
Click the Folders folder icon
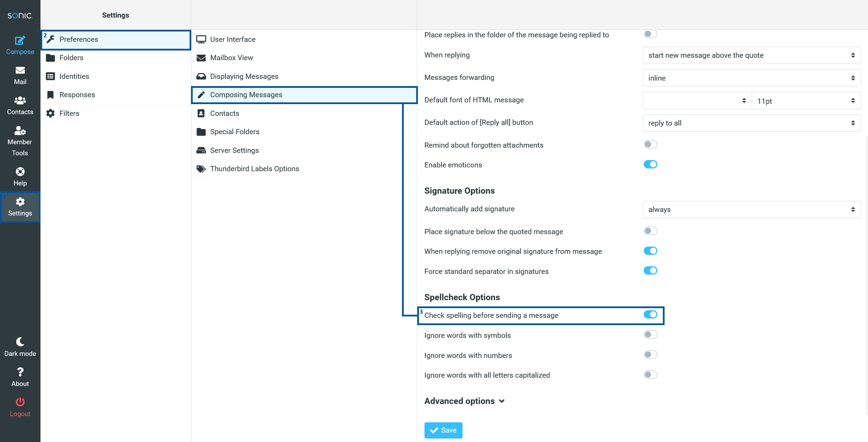coord(51,58)
